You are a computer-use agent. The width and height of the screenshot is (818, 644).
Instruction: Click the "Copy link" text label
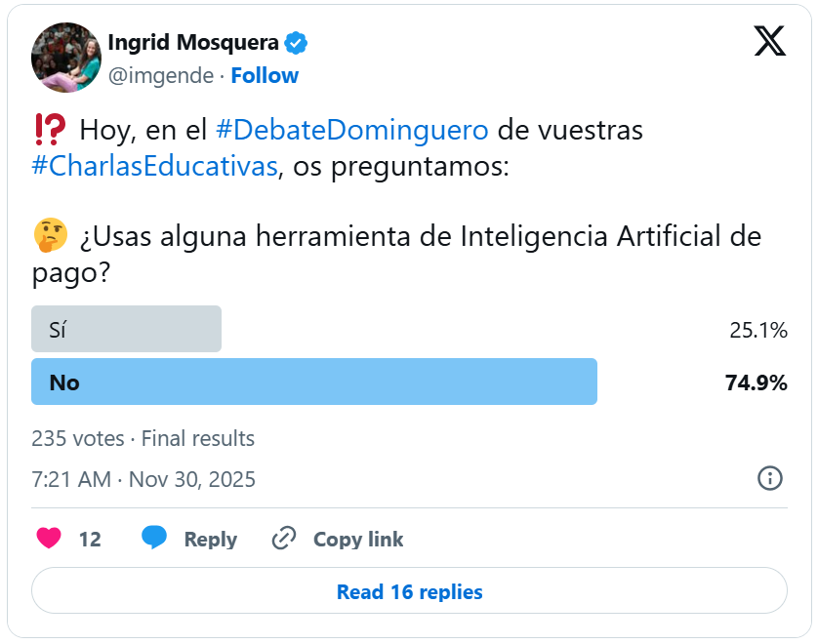click(357, 540)
